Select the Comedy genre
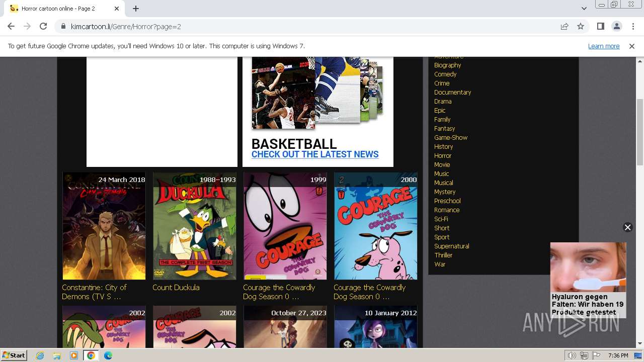Screen dimensions: 644x362 (x=445, y=74)
